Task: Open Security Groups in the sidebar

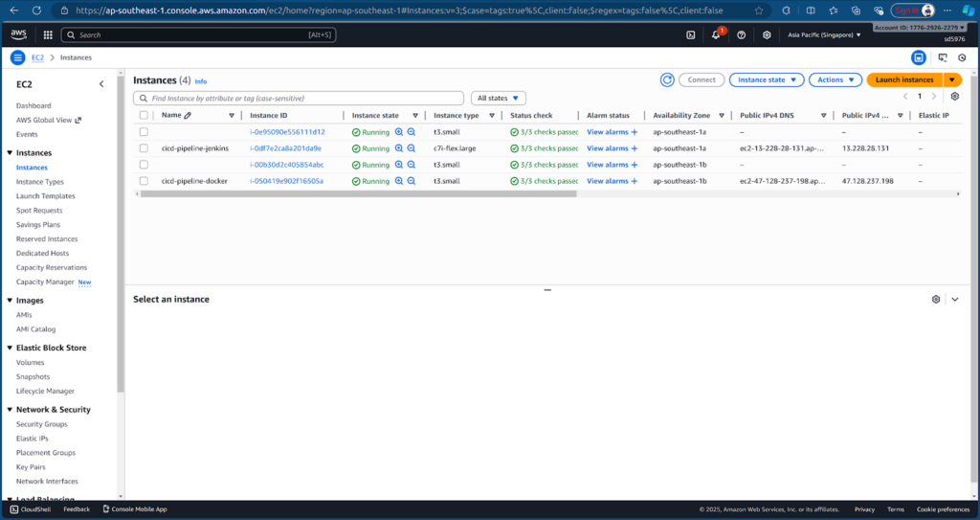Action: click(x=41, y=424)
